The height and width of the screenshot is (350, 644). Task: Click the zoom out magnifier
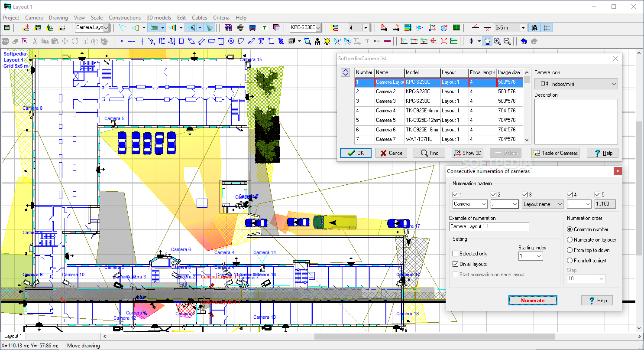pyautogui.click(x=507, y=41)
